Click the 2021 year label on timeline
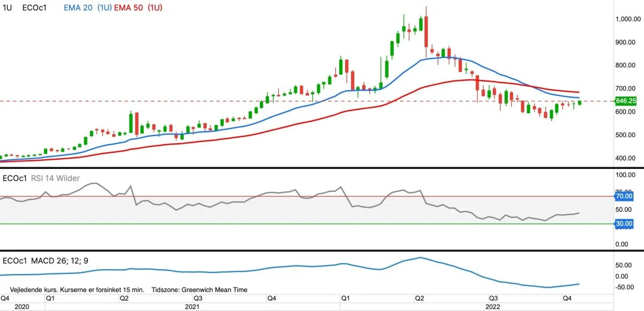This screenshot has height=311, width=644. (192, 307)
